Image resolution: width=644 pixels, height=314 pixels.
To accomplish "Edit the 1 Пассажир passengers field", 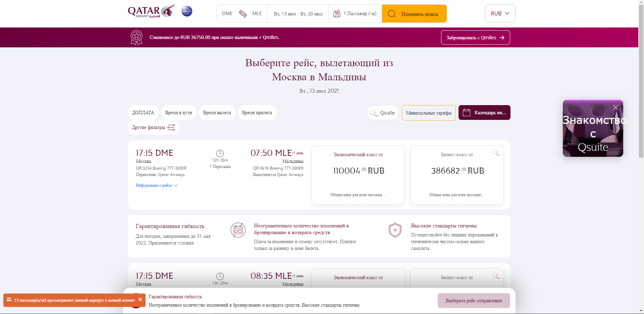I will (x=355, y=13).
